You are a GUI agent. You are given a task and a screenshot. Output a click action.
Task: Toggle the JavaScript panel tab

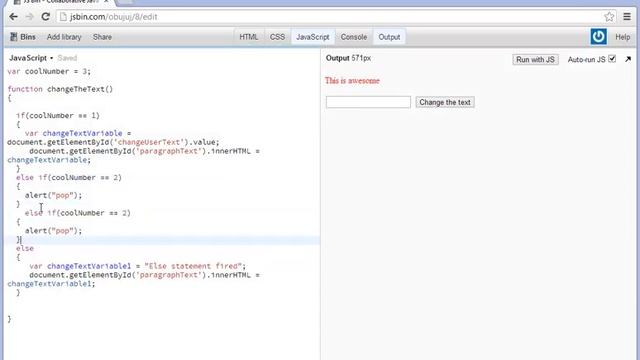(x=313, y=37)
